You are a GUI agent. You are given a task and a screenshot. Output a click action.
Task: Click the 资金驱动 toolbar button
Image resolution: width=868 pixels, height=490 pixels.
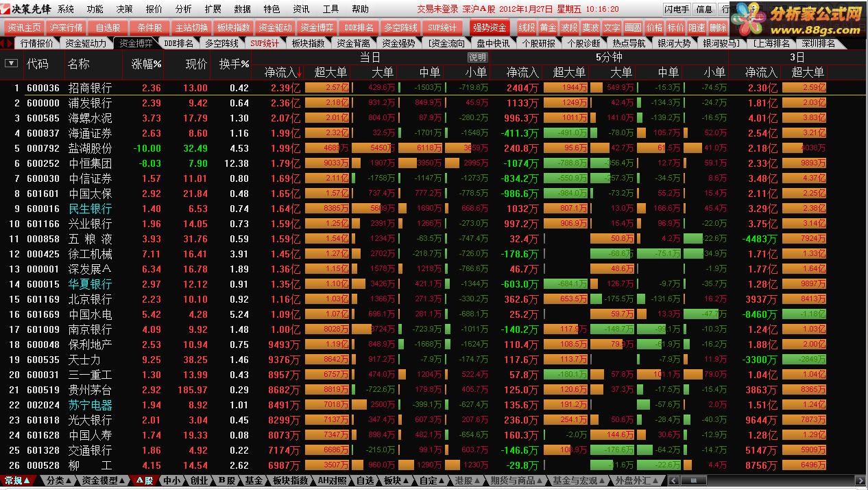point(275,27)
